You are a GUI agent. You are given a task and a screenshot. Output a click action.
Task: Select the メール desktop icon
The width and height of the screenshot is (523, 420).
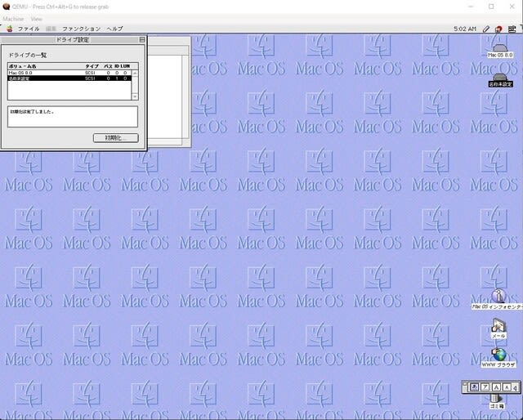click(x=498, y=328)
